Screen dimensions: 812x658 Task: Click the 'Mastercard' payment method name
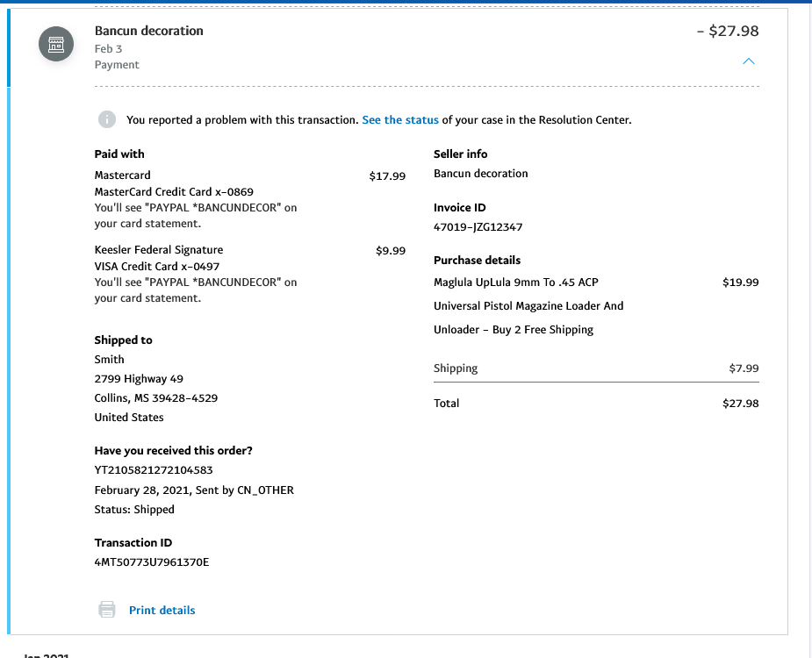122,175
